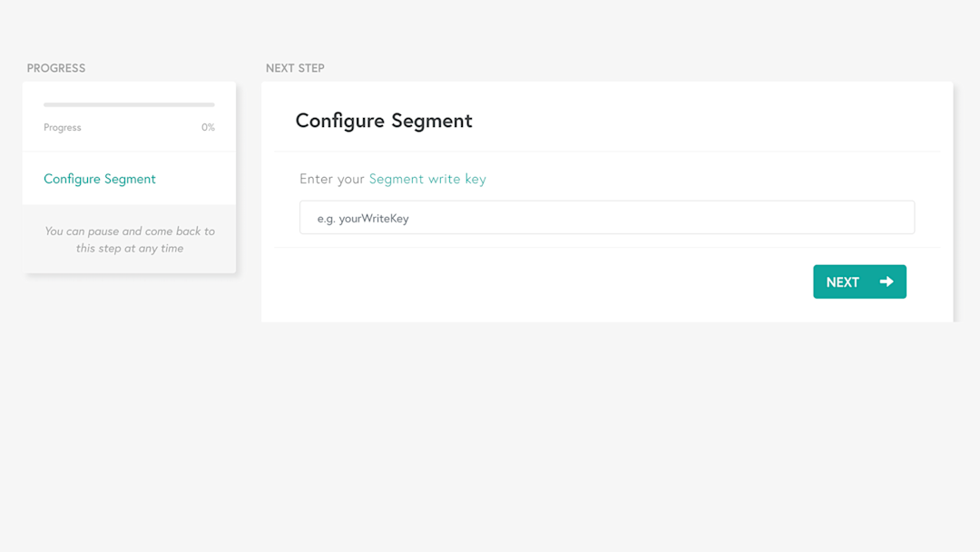This screenshot has height=552, width=980.
Task: Click the arrow icon on NEXT button
Action: pyautogui.click(x=887, y=281)
